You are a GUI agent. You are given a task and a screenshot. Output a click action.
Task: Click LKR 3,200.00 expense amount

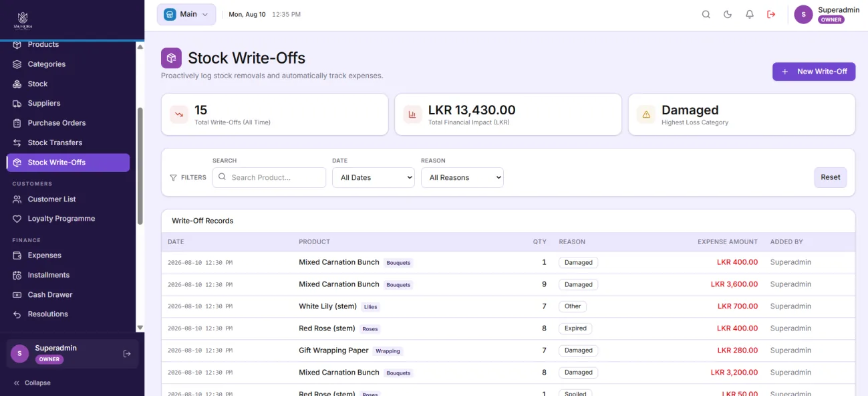(734, 373)
